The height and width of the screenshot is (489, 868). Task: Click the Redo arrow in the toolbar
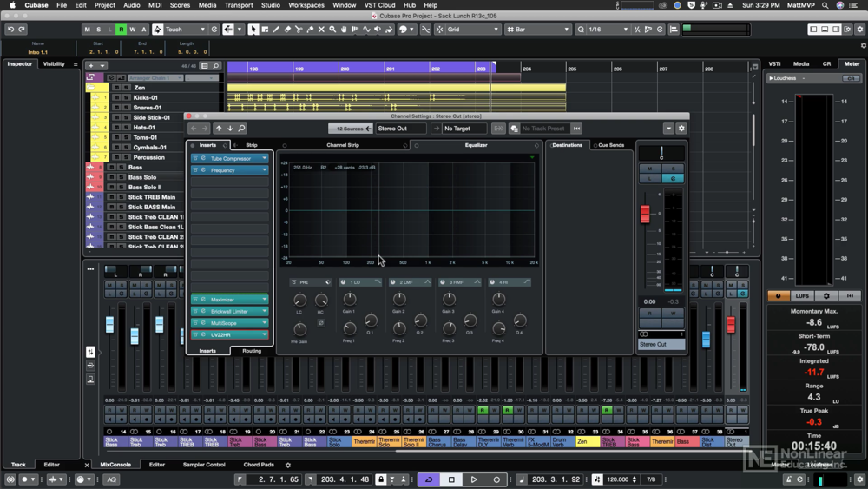pyautogui.click(x=22, y=30)
